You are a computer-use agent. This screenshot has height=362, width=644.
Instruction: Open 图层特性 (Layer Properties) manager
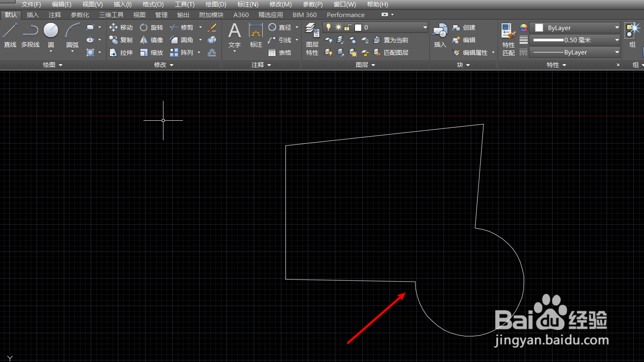pos(312,39)
